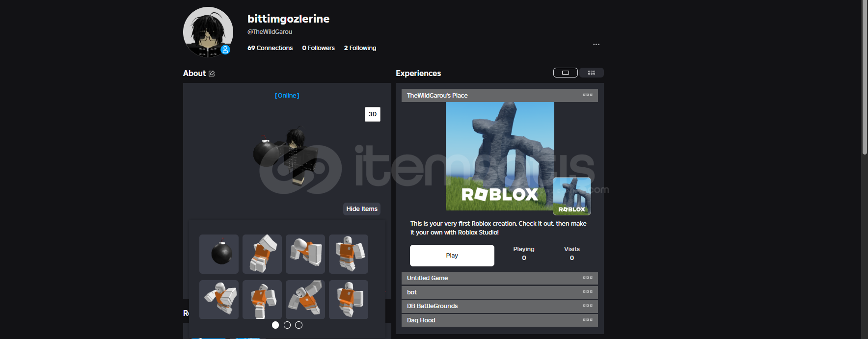Play TheWildGarou's Place experience
Viewport: 868px width, 339px height.
tap(452, 256)
